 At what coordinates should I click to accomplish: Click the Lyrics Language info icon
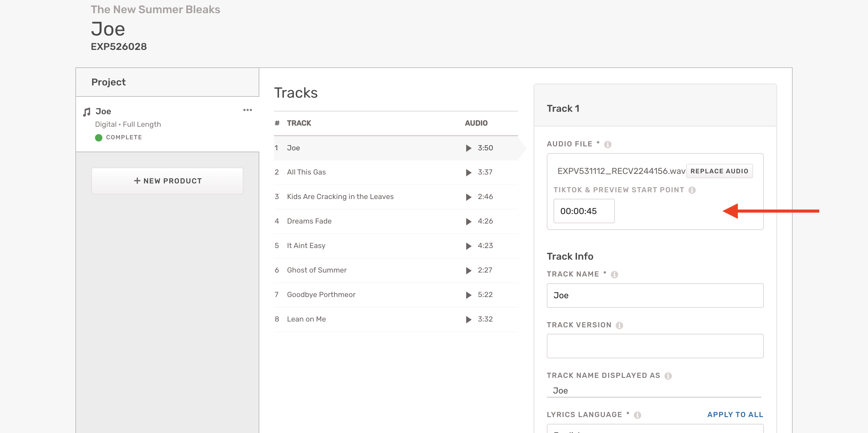[637, 415]
